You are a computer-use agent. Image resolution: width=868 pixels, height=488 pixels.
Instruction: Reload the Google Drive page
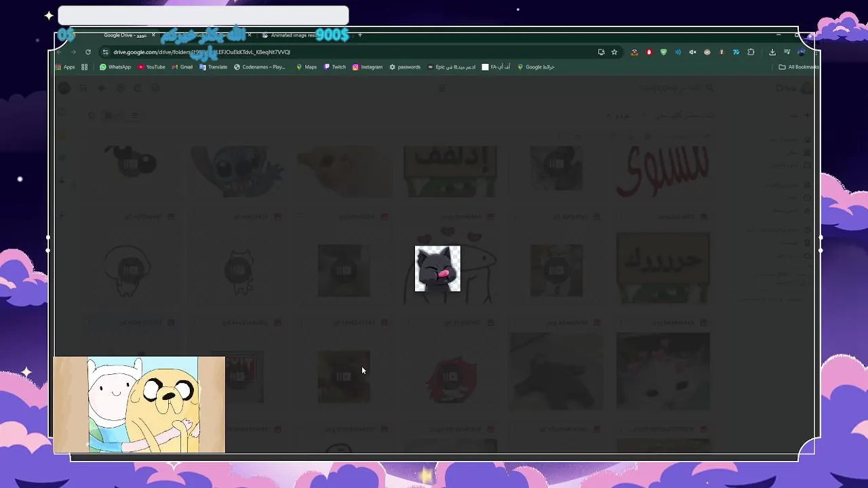[88, 52]
